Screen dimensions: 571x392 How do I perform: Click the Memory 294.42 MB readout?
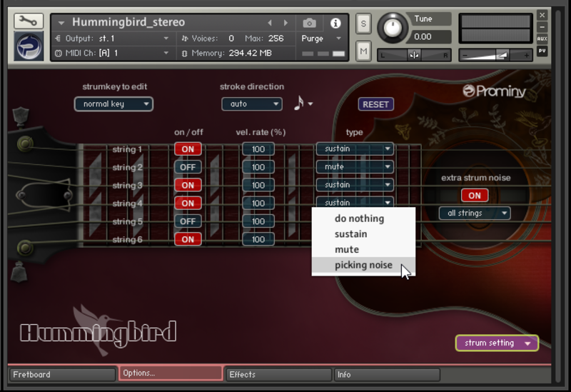[250, 53]
